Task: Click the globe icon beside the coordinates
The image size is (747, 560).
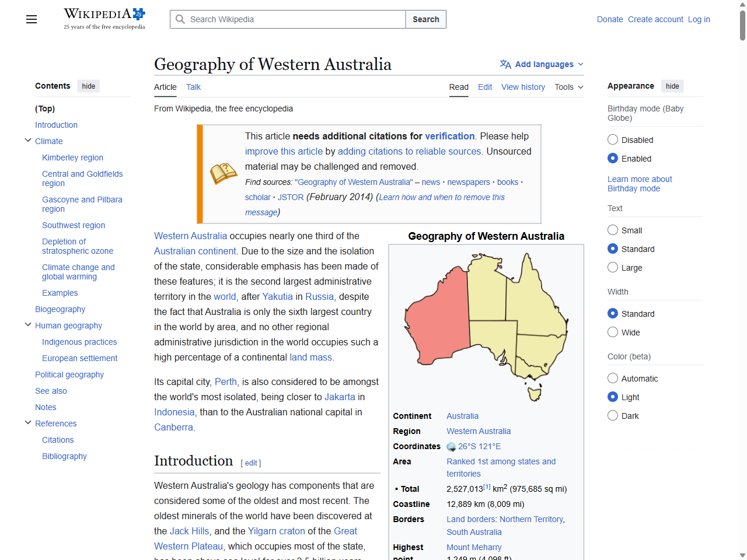Action: (x=452, y=446)
